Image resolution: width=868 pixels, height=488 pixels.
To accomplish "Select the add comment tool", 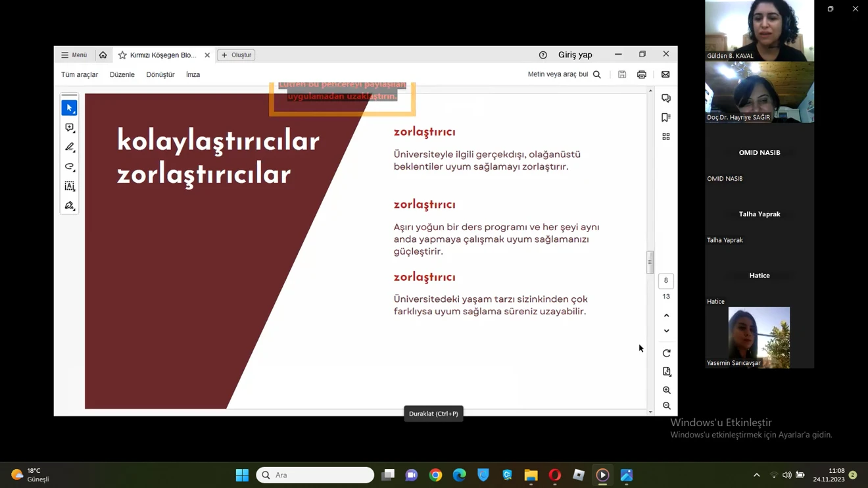I will (69, 128).
